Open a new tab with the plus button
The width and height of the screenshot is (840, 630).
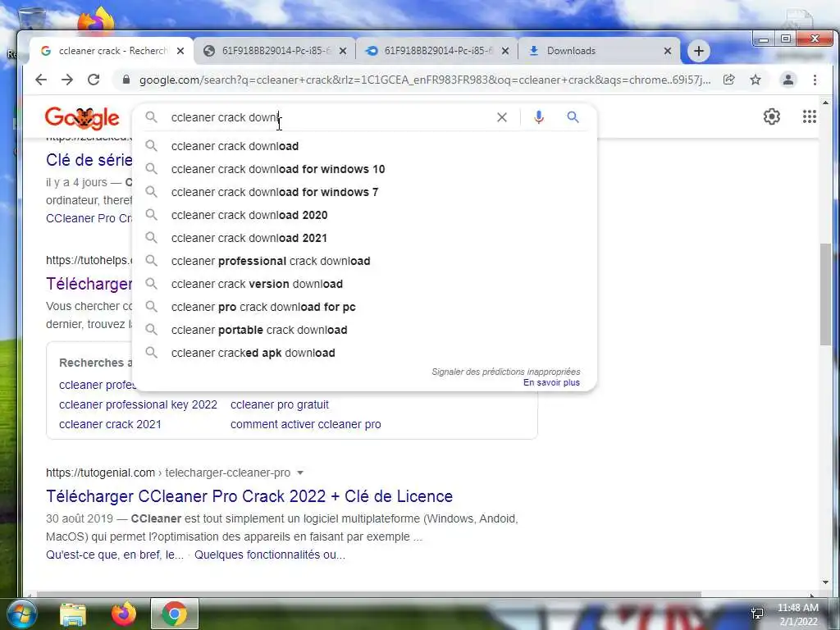tap(699, 51)
